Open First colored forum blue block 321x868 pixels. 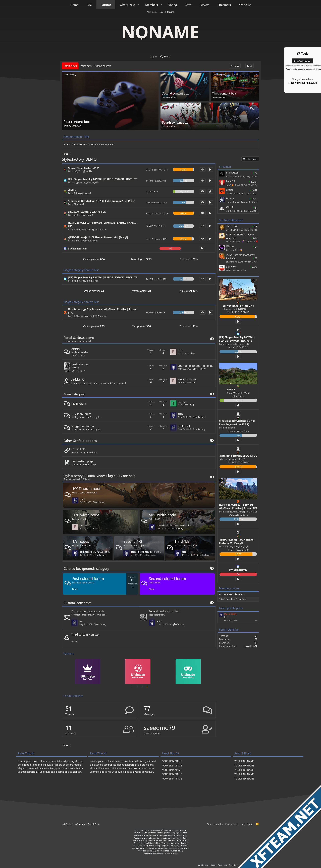point(94,584)
